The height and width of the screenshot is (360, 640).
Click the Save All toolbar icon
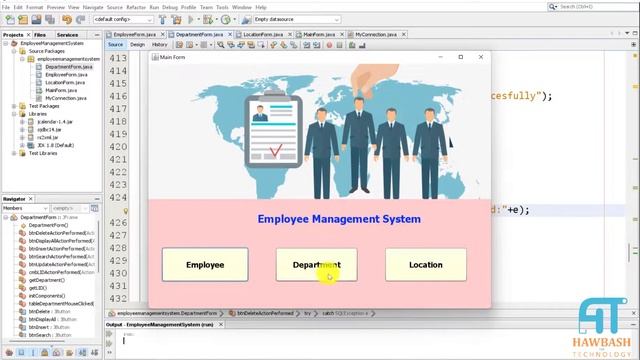pyautogui.click(x=50, y=19)
